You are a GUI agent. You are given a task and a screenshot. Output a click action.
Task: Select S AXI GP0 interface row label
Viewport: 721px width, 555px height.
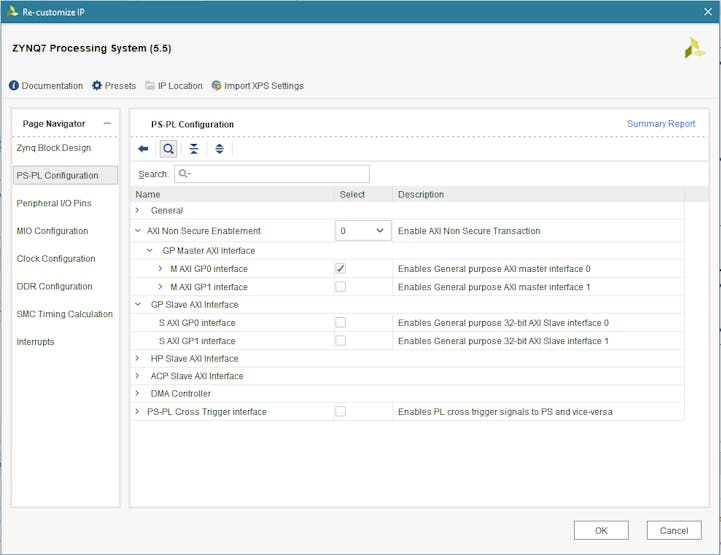pyautogui.click(x=197, y=322)
